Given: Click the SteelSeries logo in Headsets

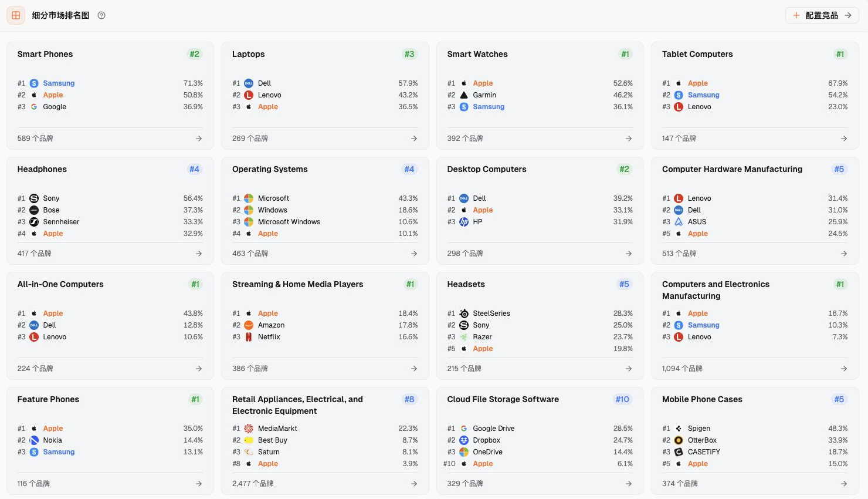Looking at the screenshot, I should (464, 313).
